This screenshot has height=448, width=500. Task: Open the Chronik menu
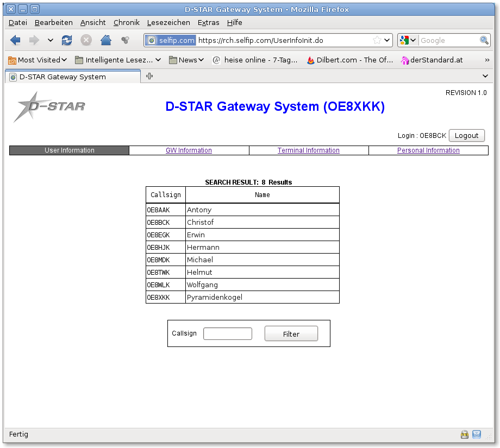tap(127, 23)
